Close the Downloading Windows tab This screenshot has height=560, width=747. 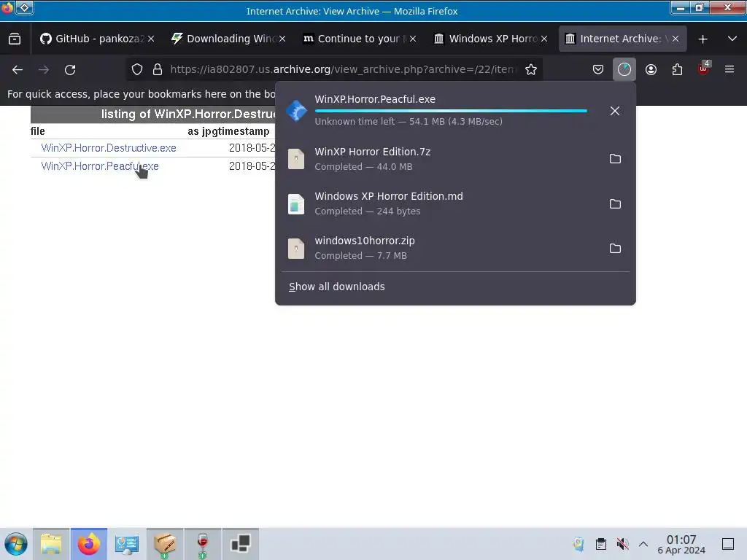(282, 39)
